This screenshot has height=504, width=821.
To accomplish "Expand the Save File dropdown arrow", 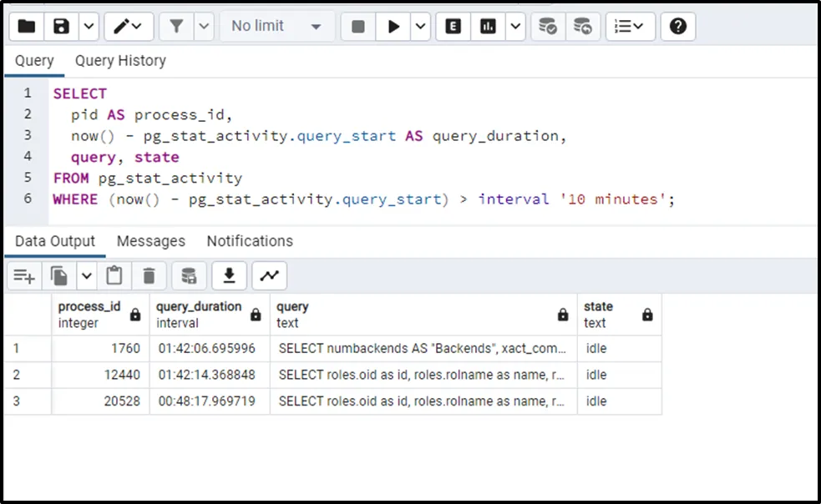I will coord(88,27).
